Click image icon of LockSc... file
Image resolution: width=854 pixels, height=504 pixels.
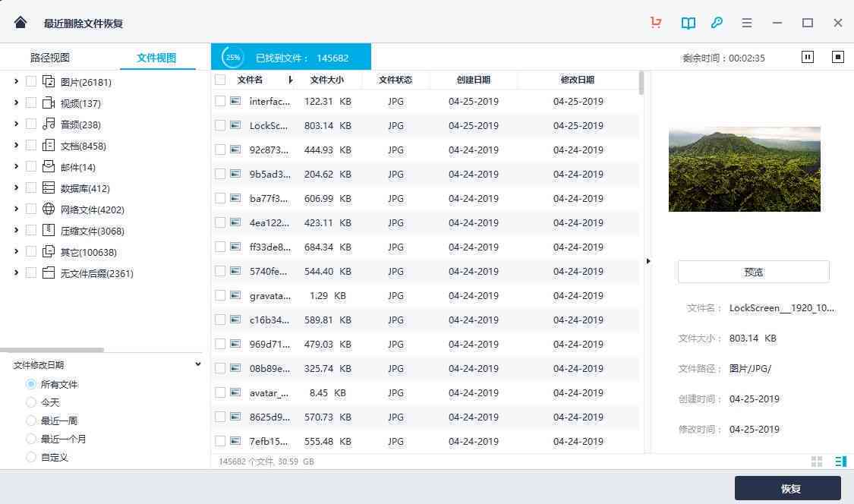(235, 125)
